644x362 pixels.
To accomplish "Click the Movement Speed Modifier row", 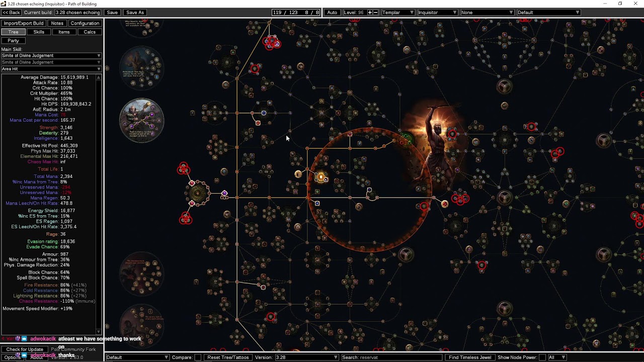I will pos(38,309).
